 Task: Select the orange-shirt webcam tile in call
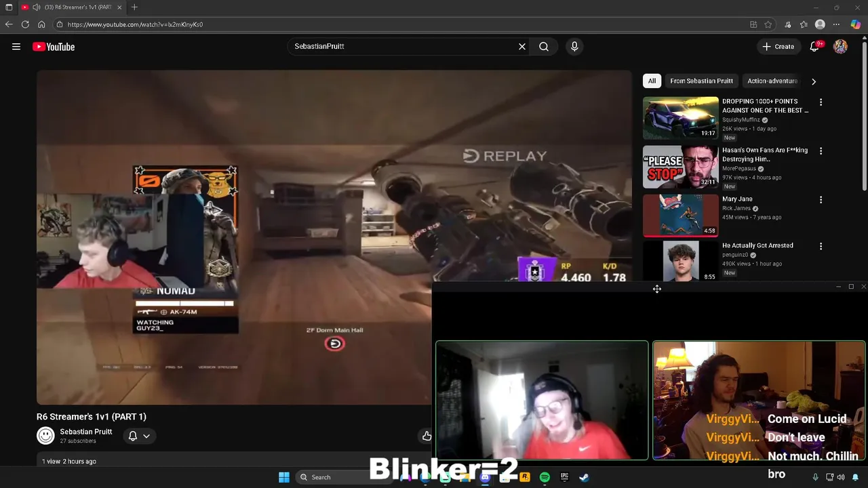tap(542, 401)
